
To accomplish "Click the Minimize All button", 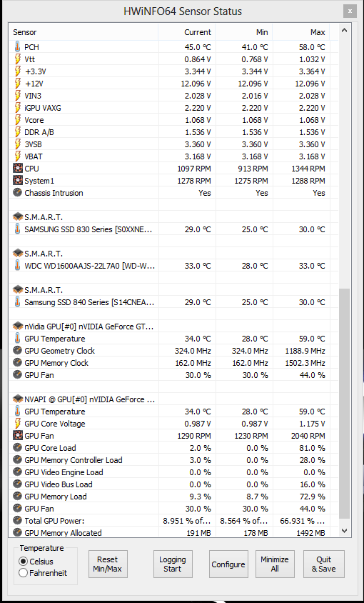I will coord(275,564).
